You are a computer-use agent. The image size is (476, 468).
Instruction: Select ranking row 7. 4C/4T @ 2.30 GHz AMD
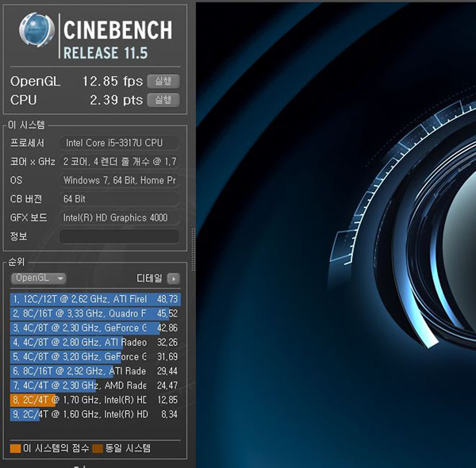click(x=95, y=386)
